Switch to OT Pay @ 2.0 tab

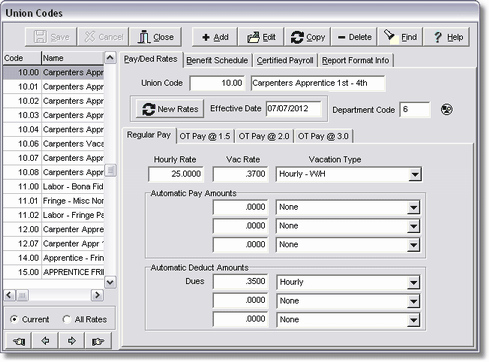coord(264,136)
